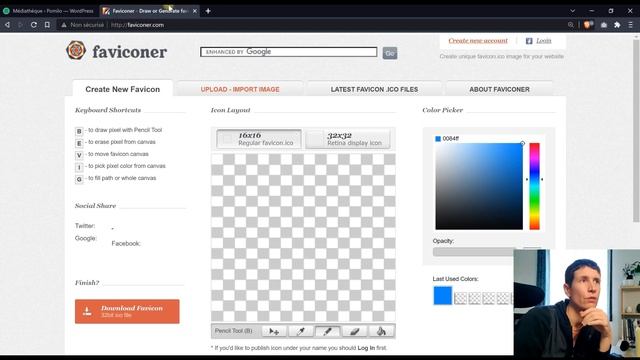Click the bookmark icon in toolbar
Viewport: 640px width, 360px height.
coord(47,25)
